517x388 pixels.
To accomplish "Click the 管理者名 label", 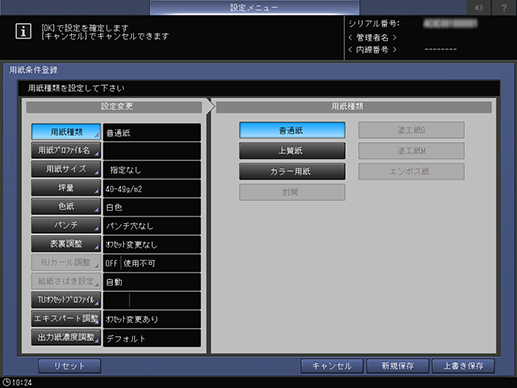I will [x=372, y=37].
